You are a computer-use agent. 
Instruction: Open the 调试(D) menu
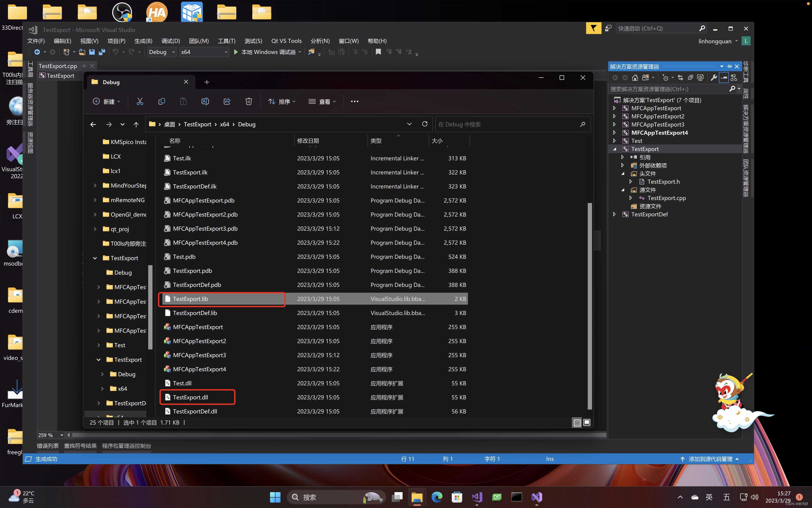[x=170, y=41]
